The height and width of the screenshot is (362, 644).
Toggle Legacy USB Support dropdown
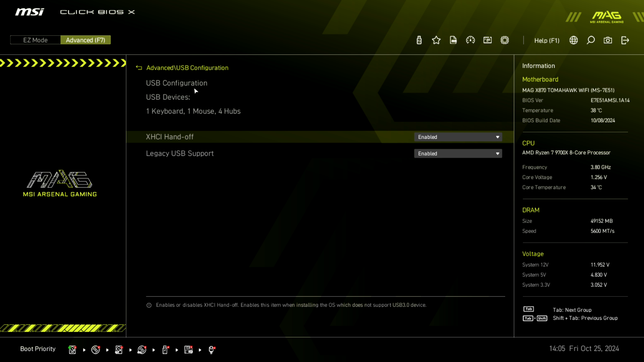(x=458, y=154)
